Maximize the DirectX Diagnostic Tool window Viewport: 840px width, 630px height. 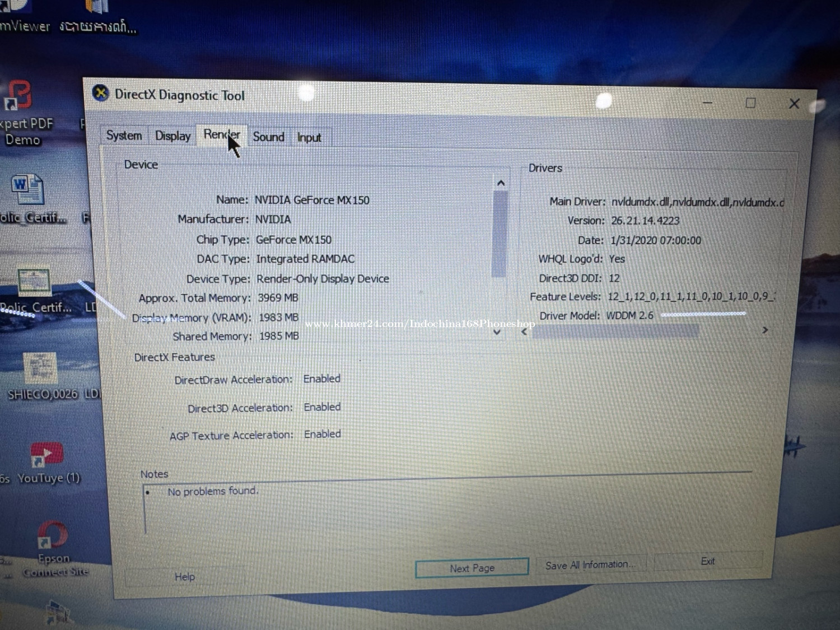pyautogui.click(x=750, y=103)
